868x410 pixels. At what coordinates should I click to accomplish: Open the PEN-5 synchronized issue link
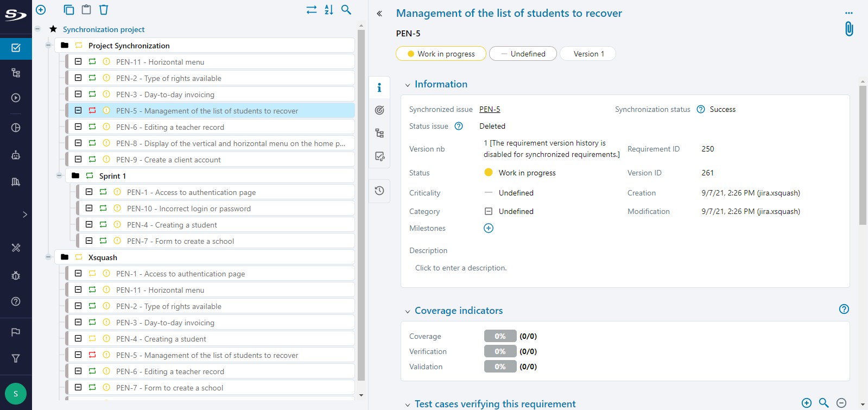pyautogui.click(x=490, y=109)
